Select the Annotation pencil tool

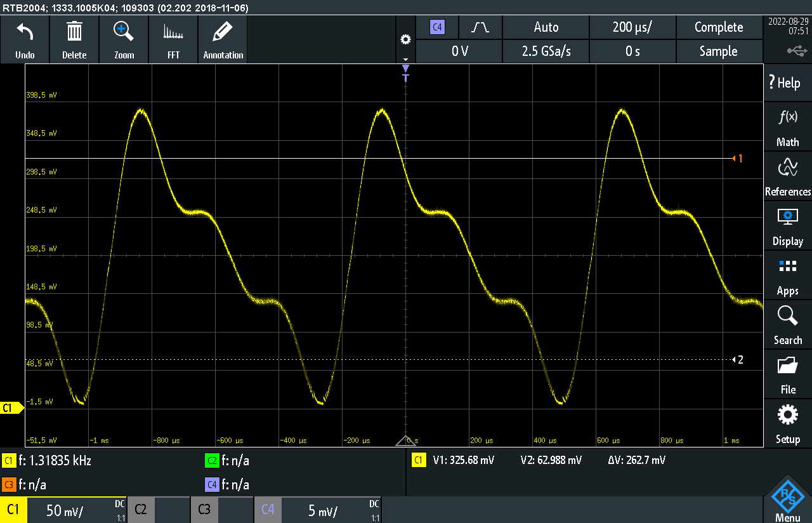click(223, 32)
